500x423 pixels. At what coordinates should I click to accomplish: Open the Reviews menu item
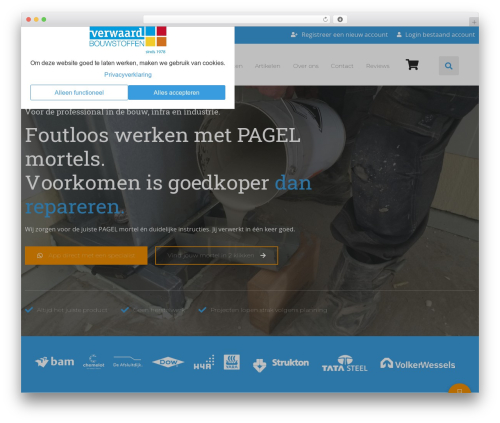pos(378,66)
